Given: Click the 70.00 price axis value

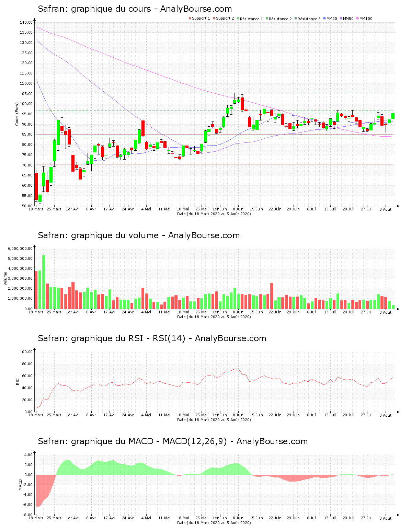Looking at the screenshot, I should point(27,165).
